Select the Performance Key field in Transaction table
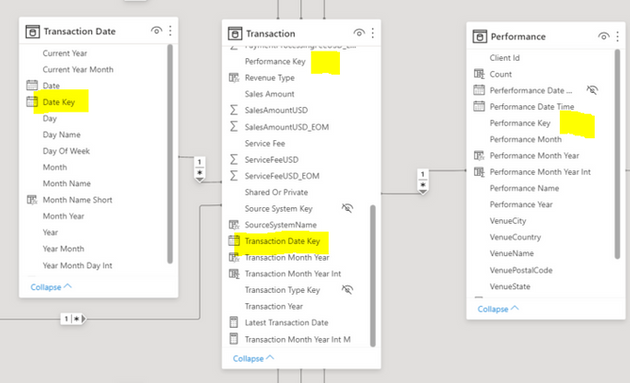 pos(275,61)
